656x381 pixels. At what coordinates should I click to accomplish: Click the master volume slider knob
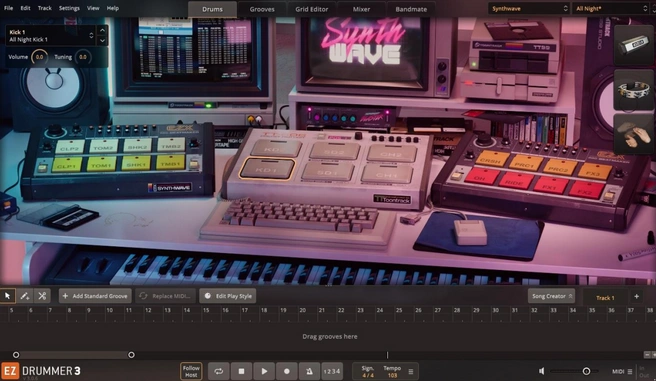586,371
